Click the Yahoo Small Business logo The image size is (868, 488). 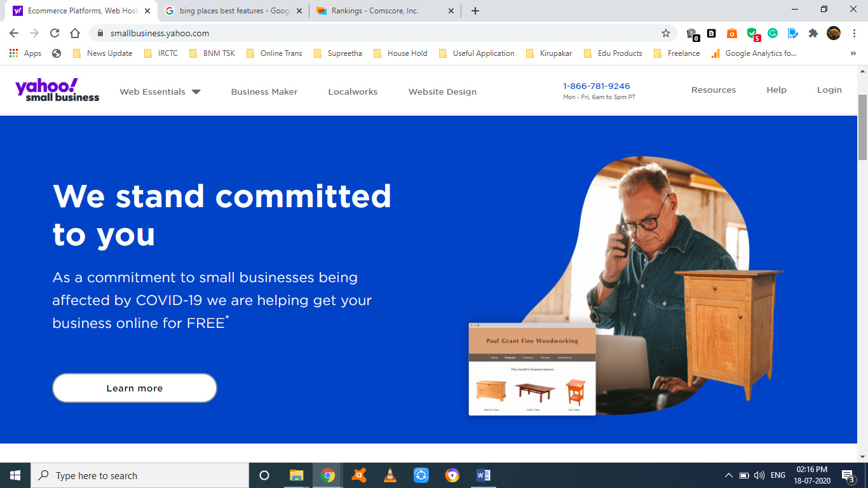pos(57,90)
